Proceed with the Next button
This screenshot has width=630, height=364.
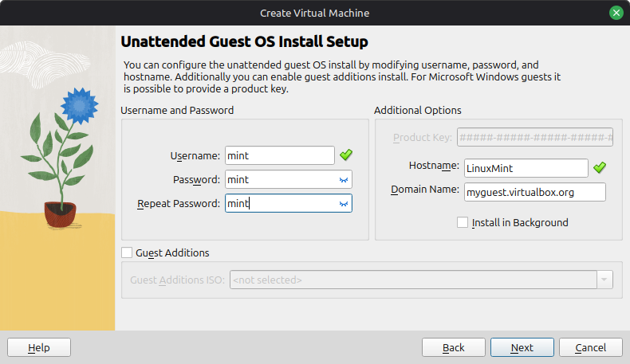[522, 347]
